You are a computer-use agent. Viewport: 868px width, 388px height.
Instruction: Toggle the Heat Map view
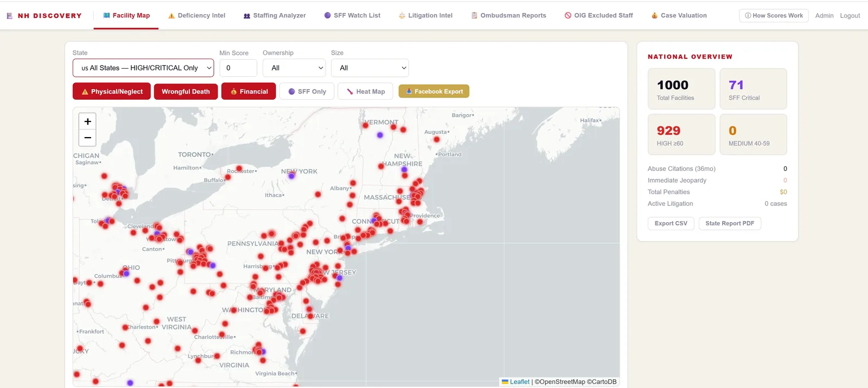[x=366, y=92]
